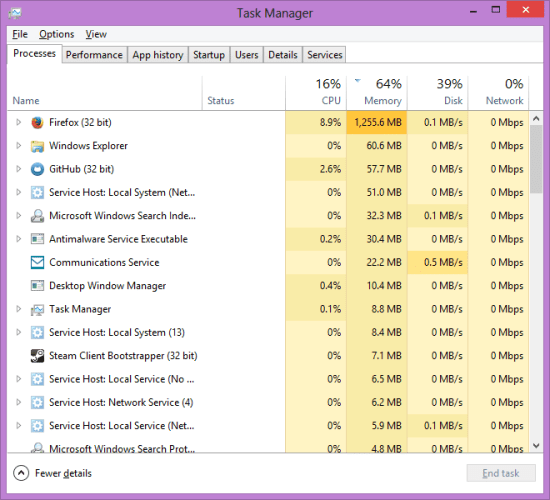
Task: Click the Service Host: Network Service (4) icon
Action: click(37, 402)
